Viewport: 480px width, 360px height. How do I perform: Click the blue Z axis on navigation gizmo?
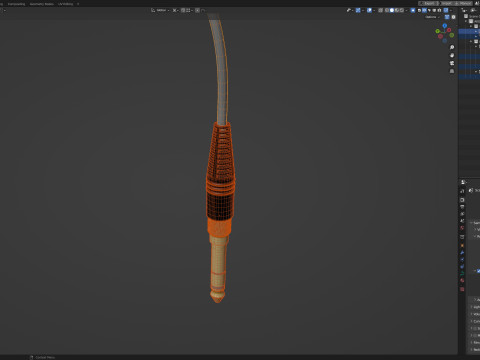coord(445,26)
